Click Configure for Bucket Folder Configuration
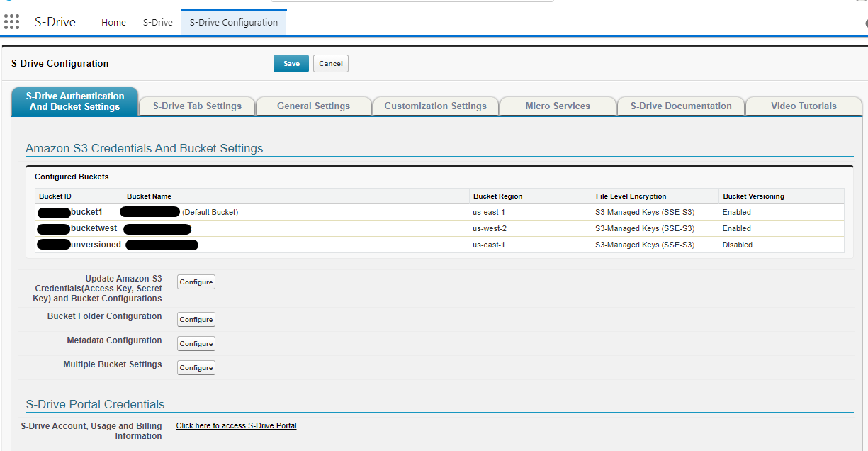 196,320
